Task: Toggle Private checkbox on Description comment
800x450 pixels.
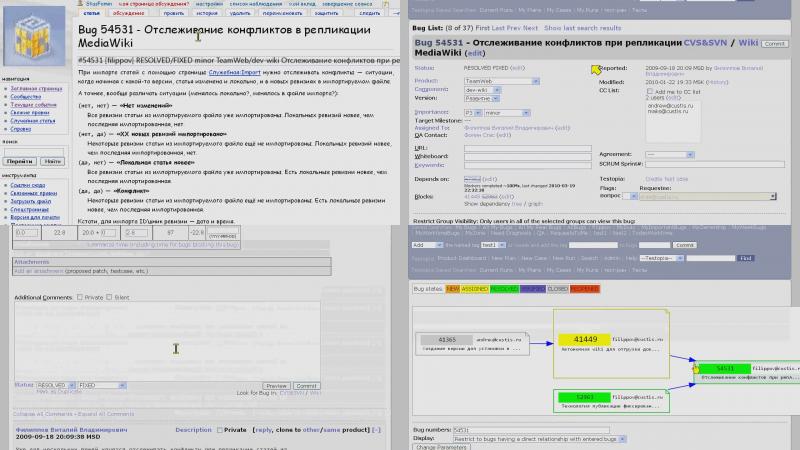Action: 220,430
